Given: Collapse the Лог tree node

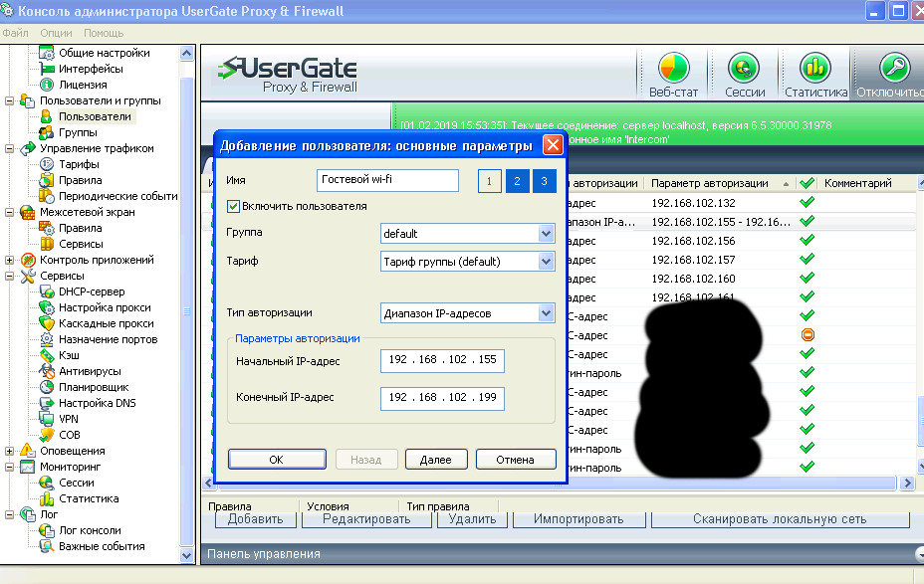Looking at the screenshot, I should click(9, 514).
